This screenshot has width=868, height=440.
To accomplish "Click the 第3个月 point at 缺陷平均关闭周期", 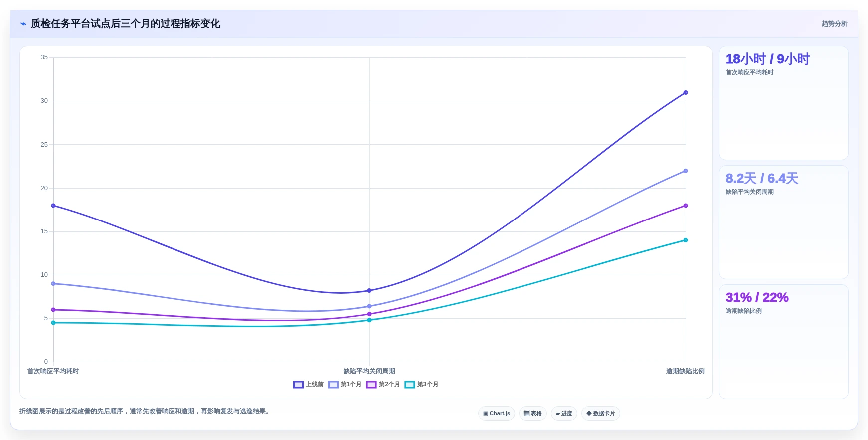I will (369, 320).
